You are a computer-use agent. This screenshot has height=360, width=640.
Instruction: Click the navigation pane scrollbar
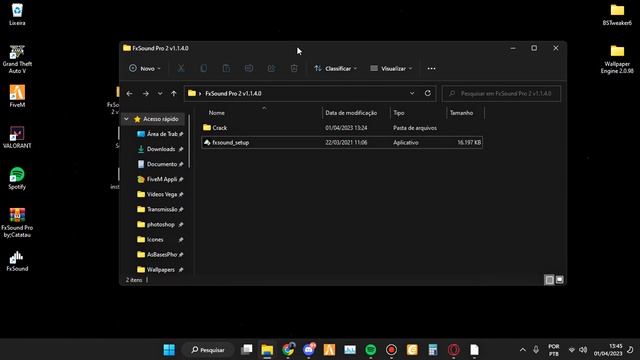tap(189, 140)
